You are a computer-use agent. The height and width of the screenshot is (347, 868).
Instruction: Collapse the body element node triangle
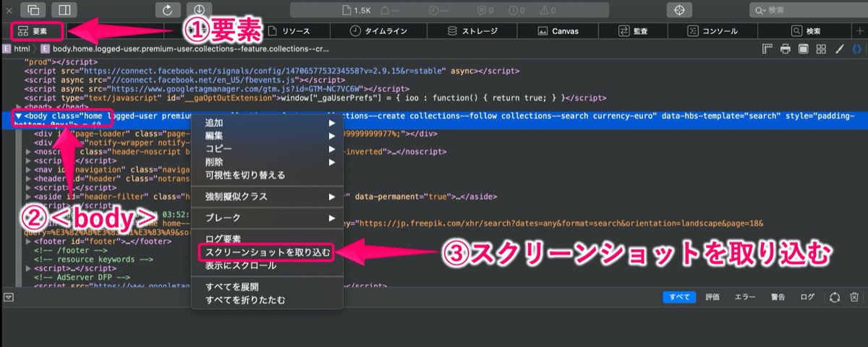tap(18, 116)
